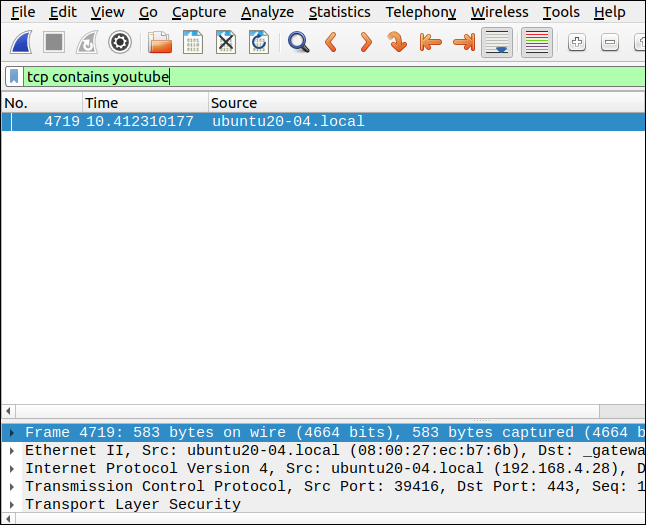Image resolution: width=646 pixels, height=525 pixels.
Task: Go forward in packet history
Action: [x=365, y=42]
